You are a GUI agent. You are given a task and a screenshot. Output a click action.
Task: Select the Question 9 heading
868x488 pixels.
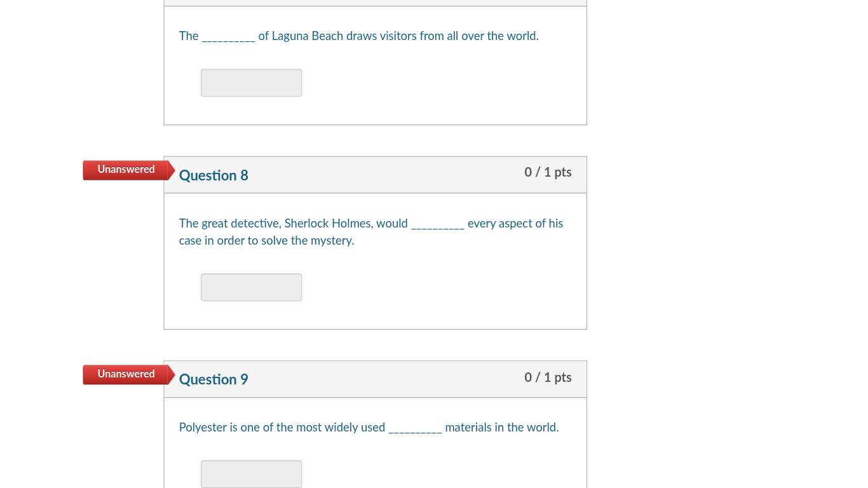click(x=214, y=379)
